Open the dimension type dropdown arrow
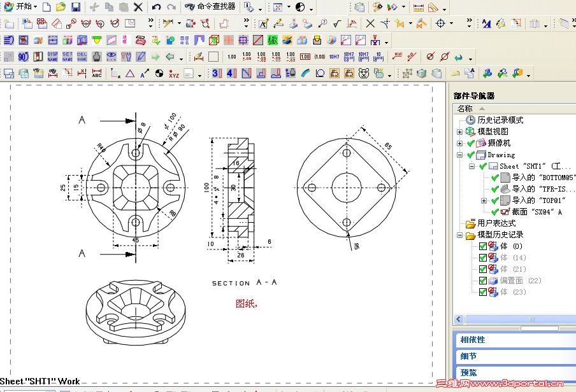Viewport: 576px width, 392px height. click(x=179, y=24)
